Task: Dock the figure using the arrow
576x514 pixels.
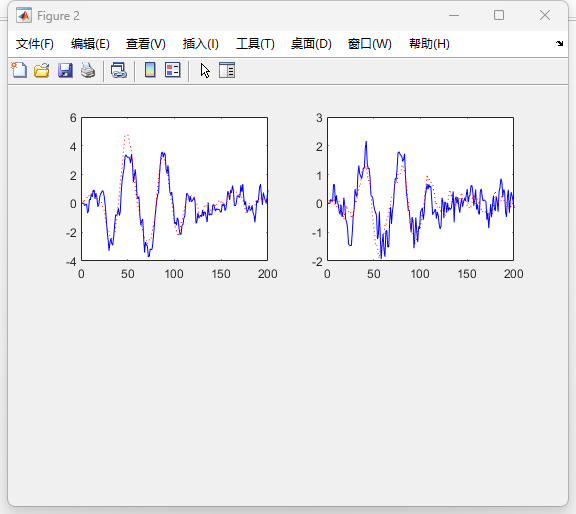Action: [x=559, y=43]
